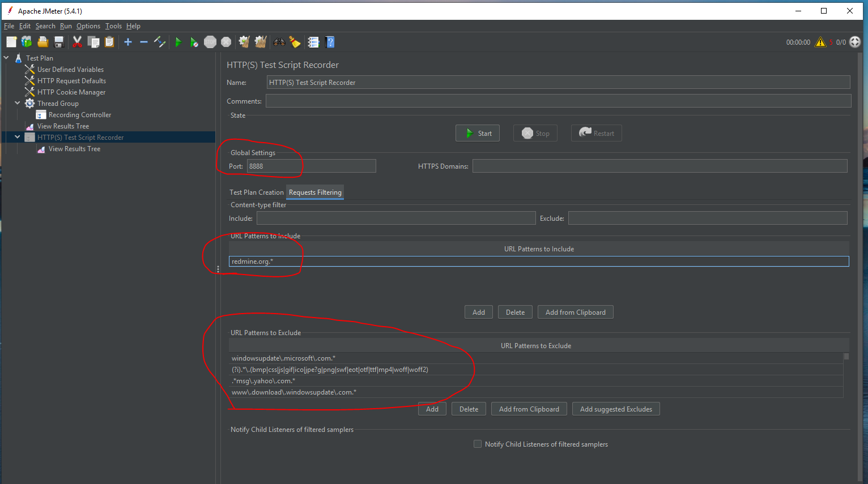The width and height of the screenshot is (868, 484).
Task: Click the green Start run arrow icon
Action: coord(178,42)
